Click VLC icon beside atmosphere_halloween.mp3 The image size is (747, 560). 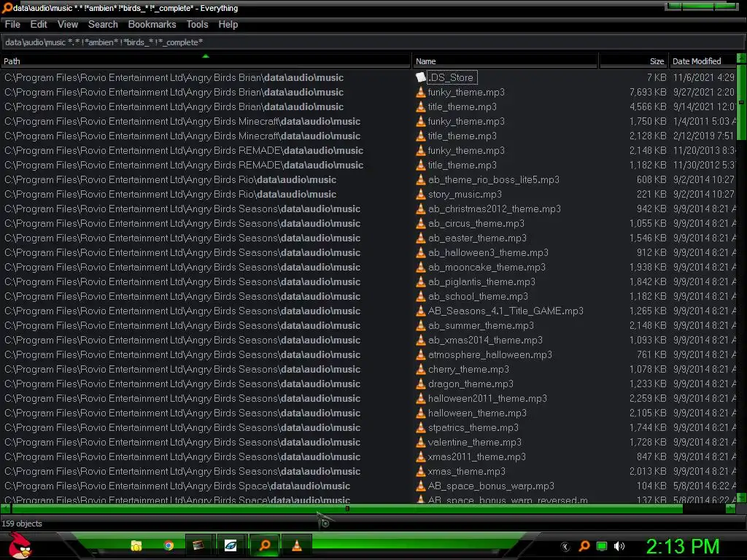coord(420,354)
